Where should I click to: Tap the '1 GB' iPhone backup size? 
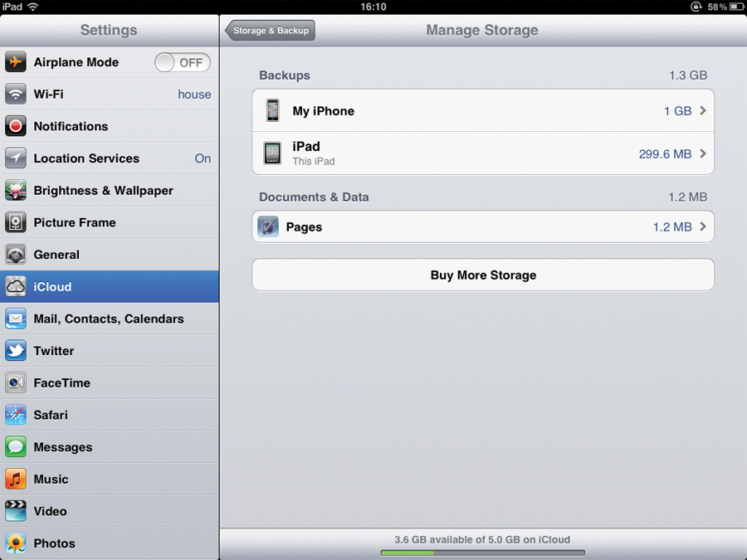point(677,111)
